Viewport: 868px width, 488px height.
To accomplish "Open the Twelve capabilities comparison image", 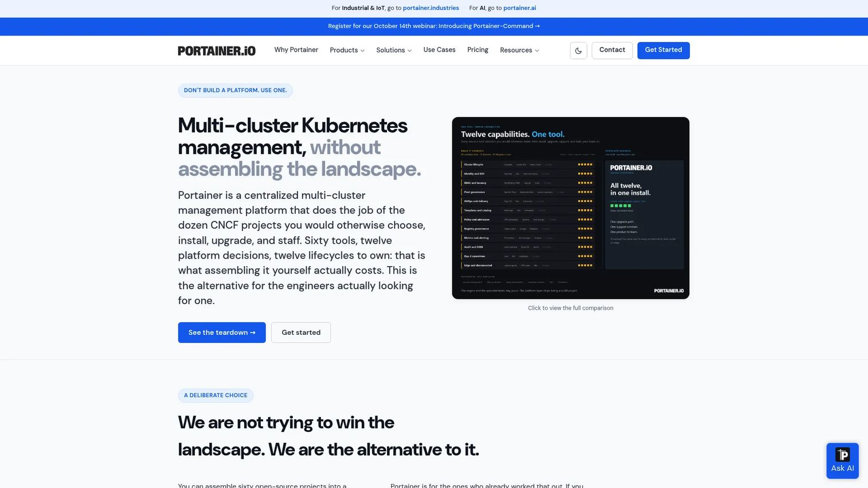I will coord(570,208).
